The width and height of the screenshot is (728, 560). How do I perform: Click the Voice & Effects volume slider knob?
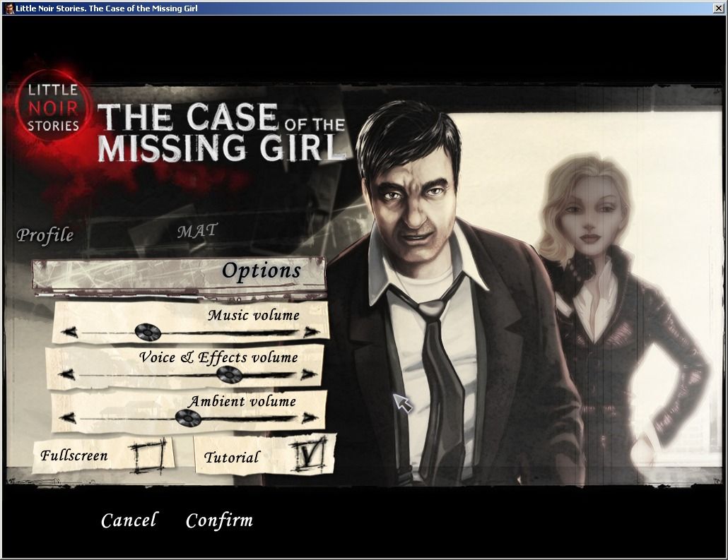(230, 374)
